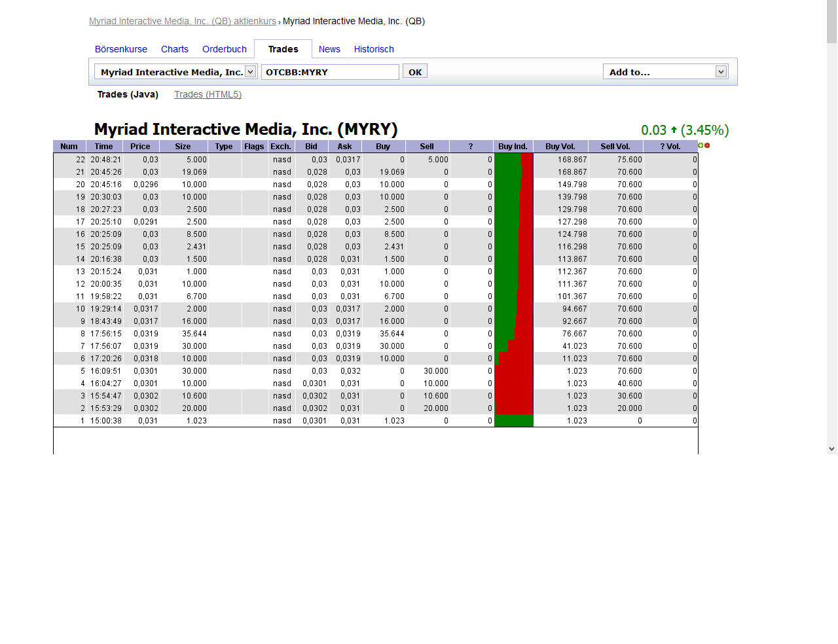Sort by the Size column header
The width and height of the screenshot is (838, 644).
(183, 147)
